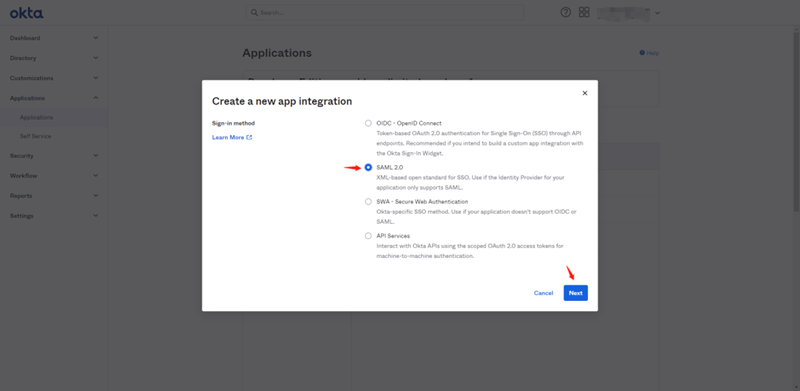
Task: Open Self Service in the sidebar
Action: point(35,136)
